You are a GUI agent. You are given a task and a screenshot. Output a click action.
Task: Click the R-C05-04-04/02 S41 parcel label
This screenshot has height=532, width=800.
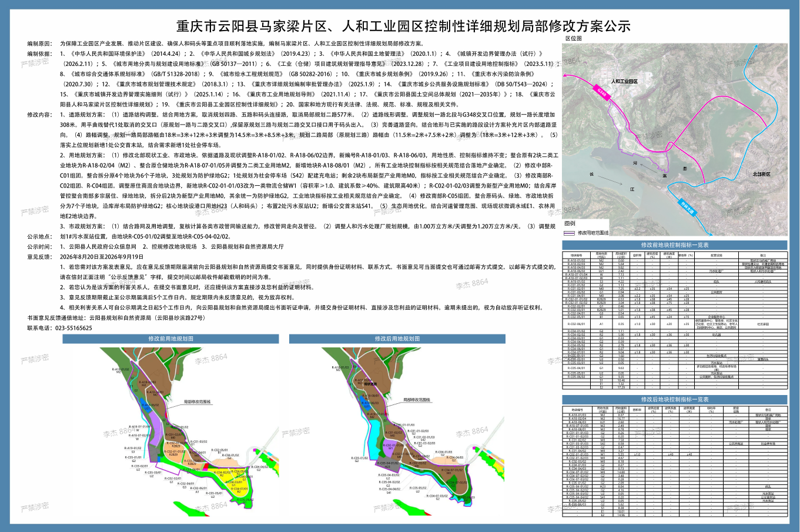tap(390, 490)
